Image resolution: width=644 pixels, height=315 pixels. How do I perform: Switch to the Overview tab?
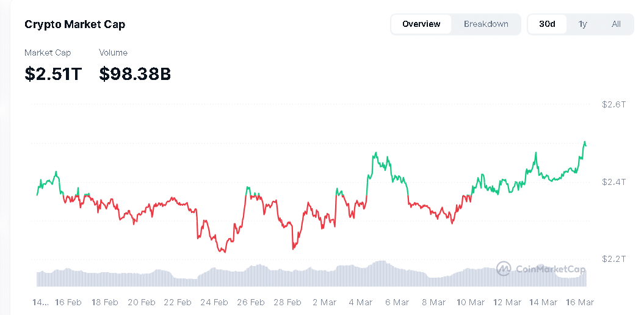click(421, 24)
